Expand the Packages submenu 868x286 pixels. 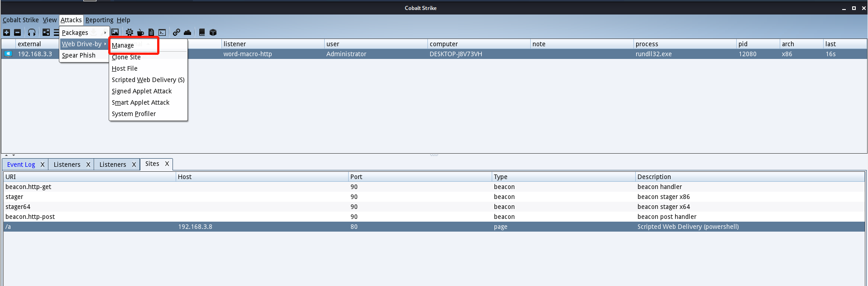84,33
